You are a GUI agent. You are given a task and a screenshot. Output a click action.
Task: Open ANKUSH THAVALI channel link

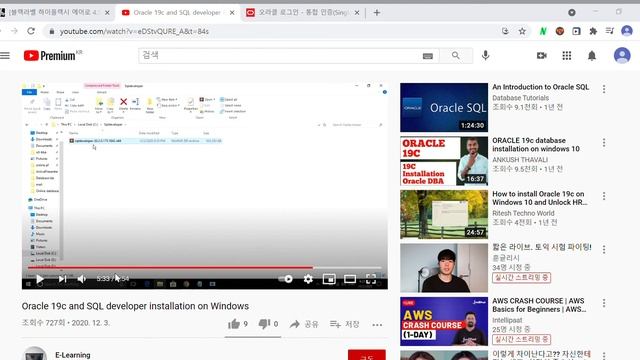point(520,160)
